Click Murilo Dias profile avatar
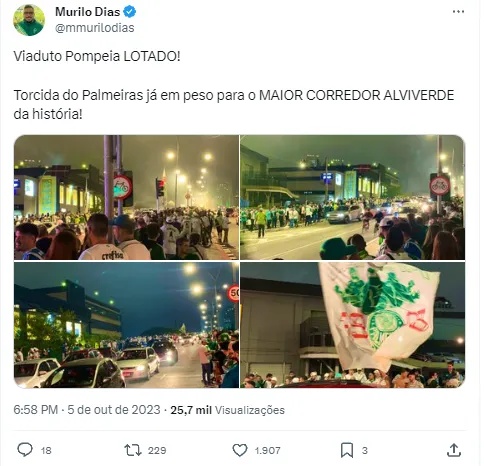Image resolution: width=484 pixels, height=466 pixels. 29,20
